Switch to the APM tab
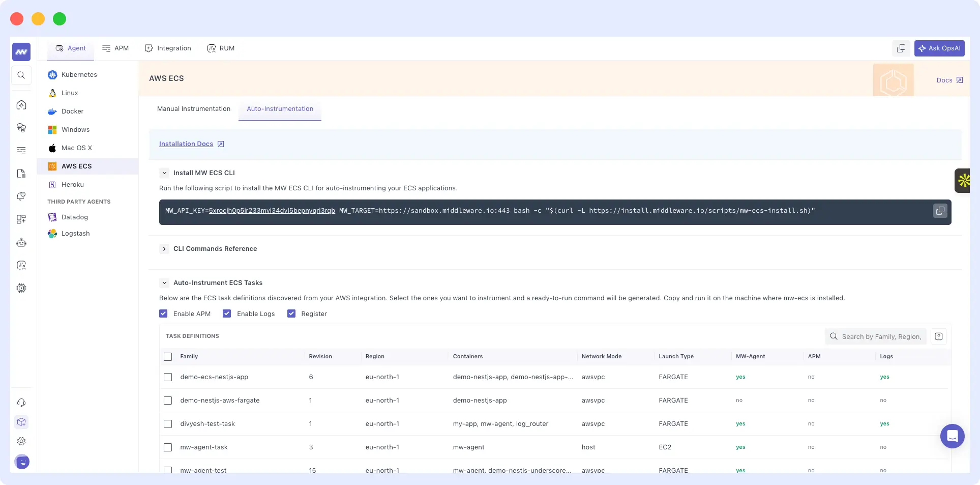 (x=115, y=48)
